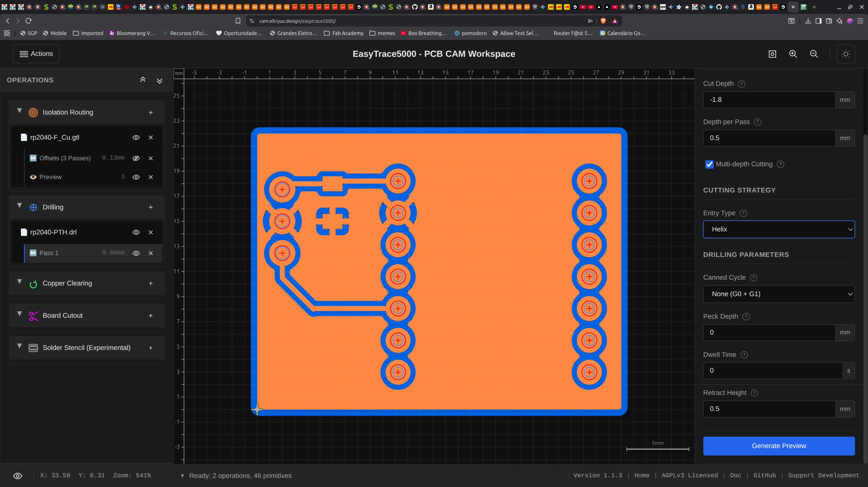Click the zoom in magnifier icon
The height and width of the screenshot is (487, 868).
(x=793, y=54)
